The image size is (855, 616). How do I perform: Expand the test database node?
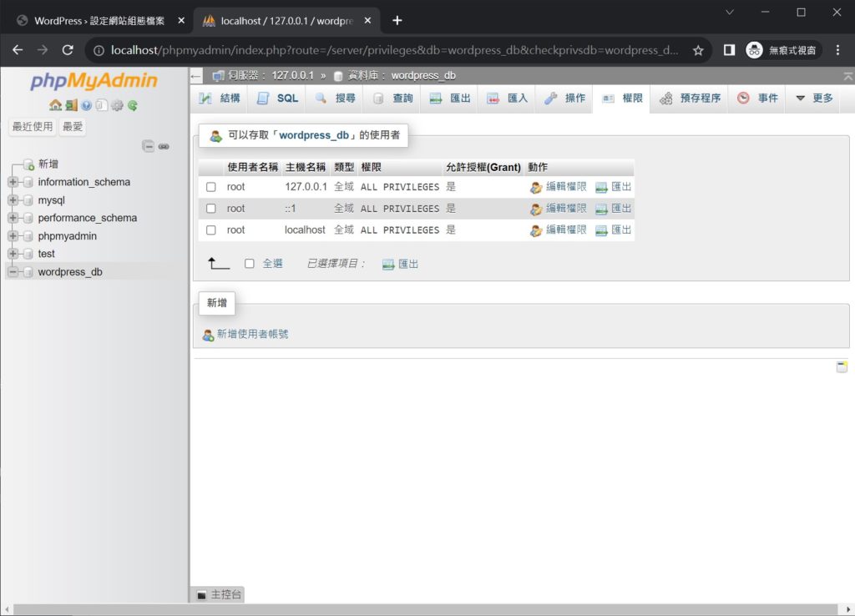point(13,254)
